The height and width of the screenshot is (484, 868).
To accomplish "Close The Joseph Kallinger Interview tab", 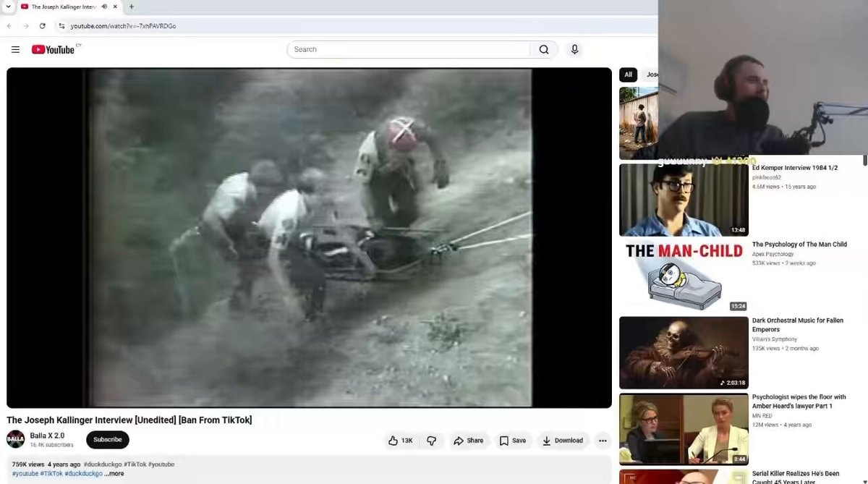I will tap(115, 7).
